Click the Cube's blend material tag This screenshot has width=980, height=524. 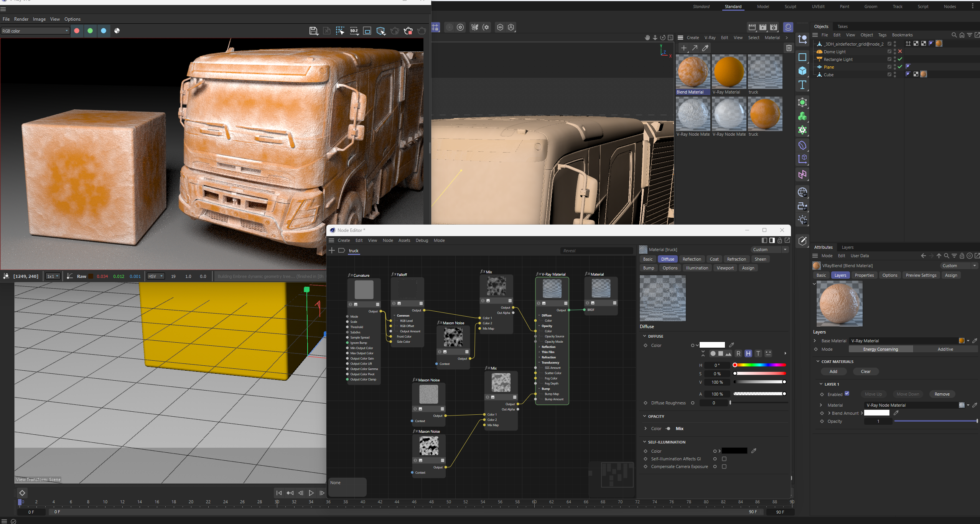[924, 74]
